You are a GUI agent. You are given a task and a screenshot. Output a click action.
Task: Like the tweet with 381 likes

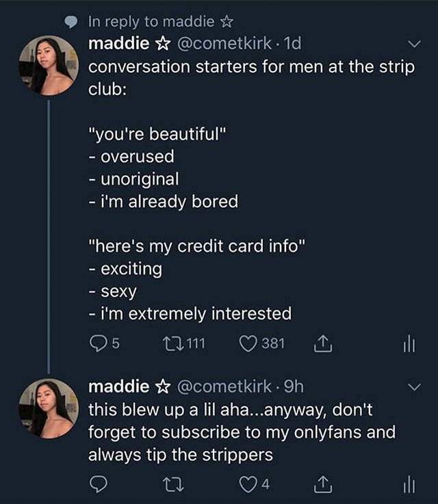pyautogui.click(x=248, y=343)
